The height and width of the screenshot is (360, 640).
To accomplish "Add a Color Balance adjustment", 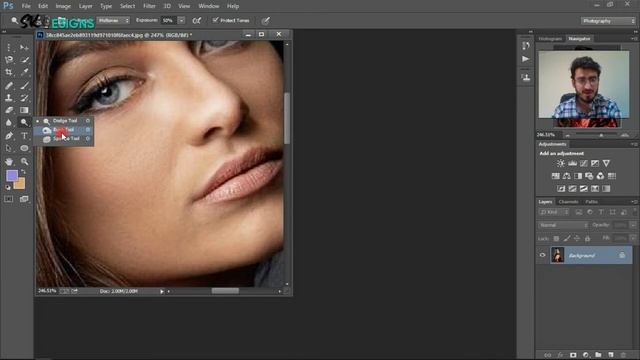I will 567,176.
